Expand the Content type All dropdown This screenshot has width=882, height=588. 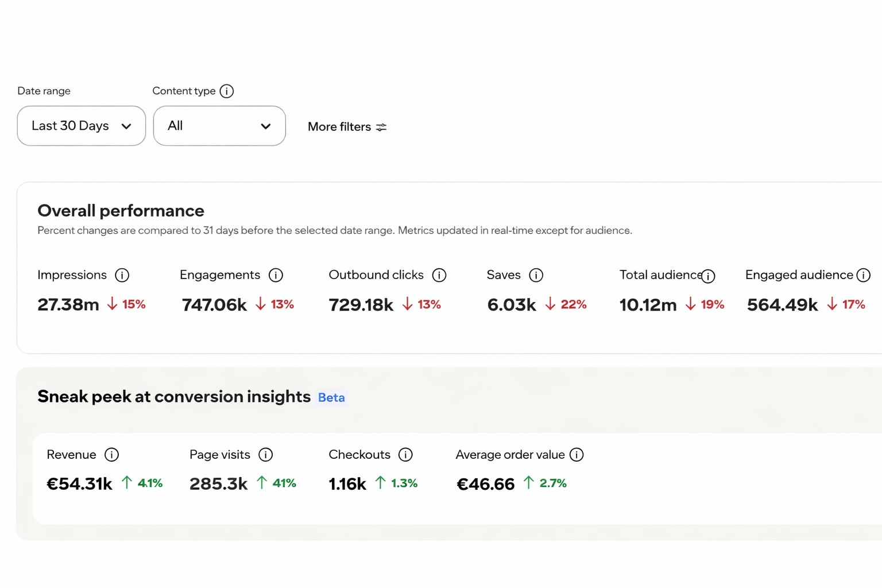[x=219, y=126]
